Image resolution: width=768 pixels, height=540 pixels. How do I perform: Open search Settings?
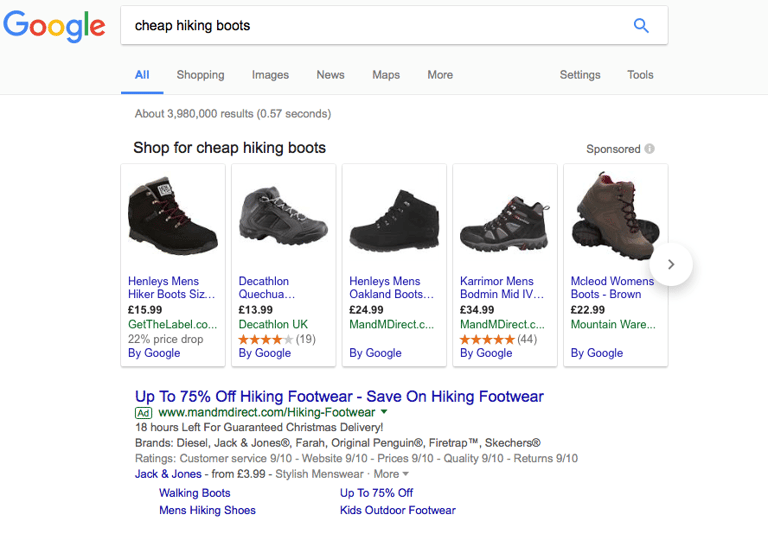[x=580, y=75]
